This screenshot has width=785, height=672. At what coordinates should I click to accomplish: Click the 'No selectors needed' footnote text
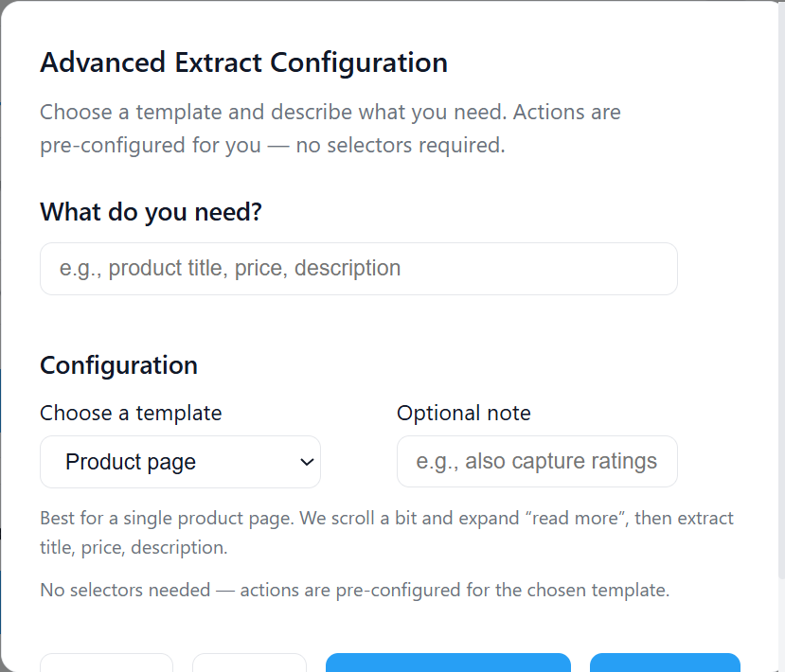click(x=354, y=590)
